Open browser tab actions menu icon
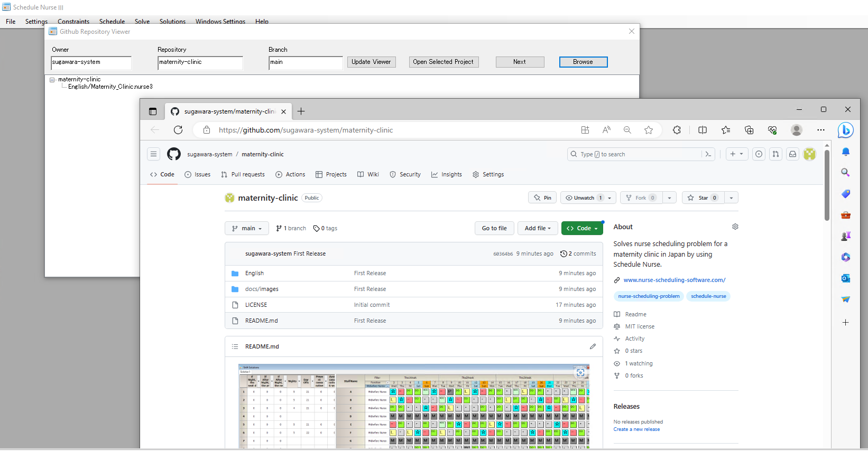Image resolution: width=868 pixels, height=451 pixels. (153, 111)
